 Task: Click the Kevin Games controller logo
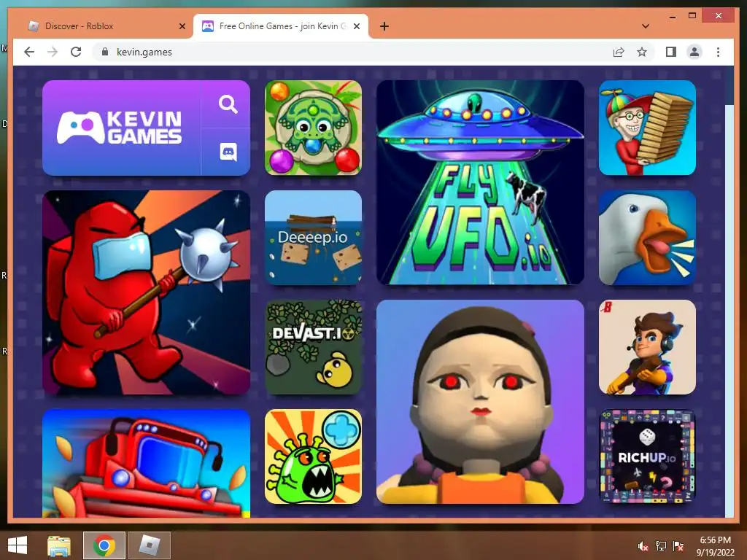tap(120, 128)
